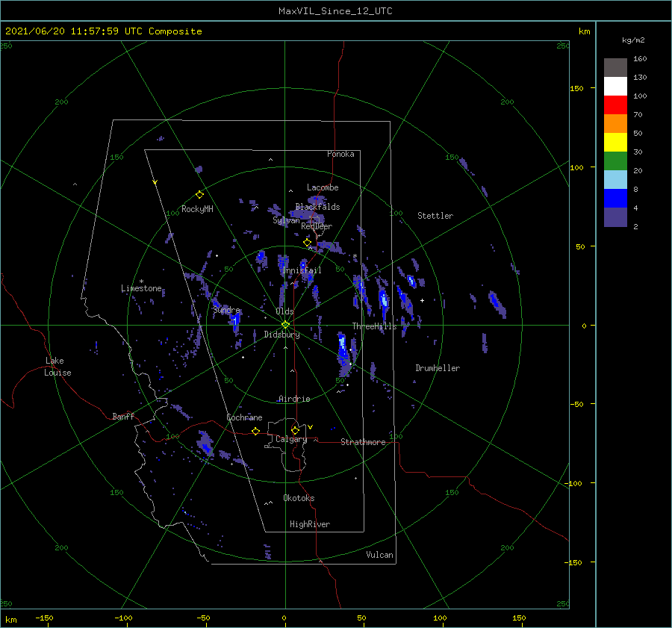Click the yellow diamond marker above Calgary
The width and height of the screenshot is (672, 628).
[x=295, y=430]
